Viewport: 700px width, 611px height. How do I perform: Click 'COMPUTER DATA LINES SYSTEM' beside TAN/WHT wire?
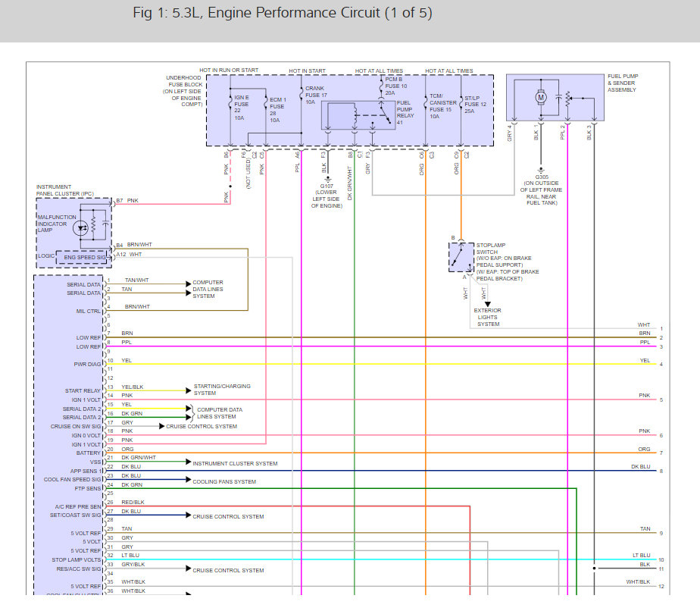[x=208, y=289]
